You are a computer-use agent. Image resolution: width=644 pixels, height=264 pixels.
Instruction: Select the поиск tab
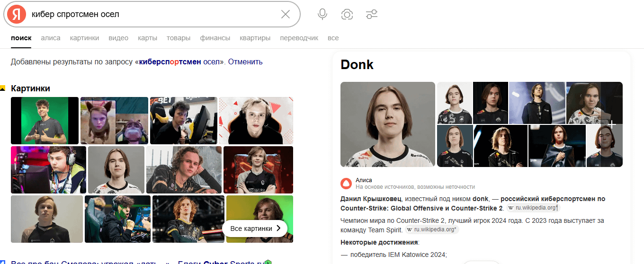[21, 38]
